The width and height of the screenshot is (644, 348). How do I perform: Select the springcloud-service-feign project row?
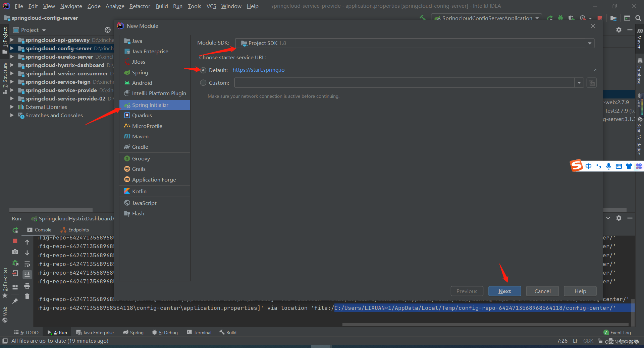click(62, 82)
